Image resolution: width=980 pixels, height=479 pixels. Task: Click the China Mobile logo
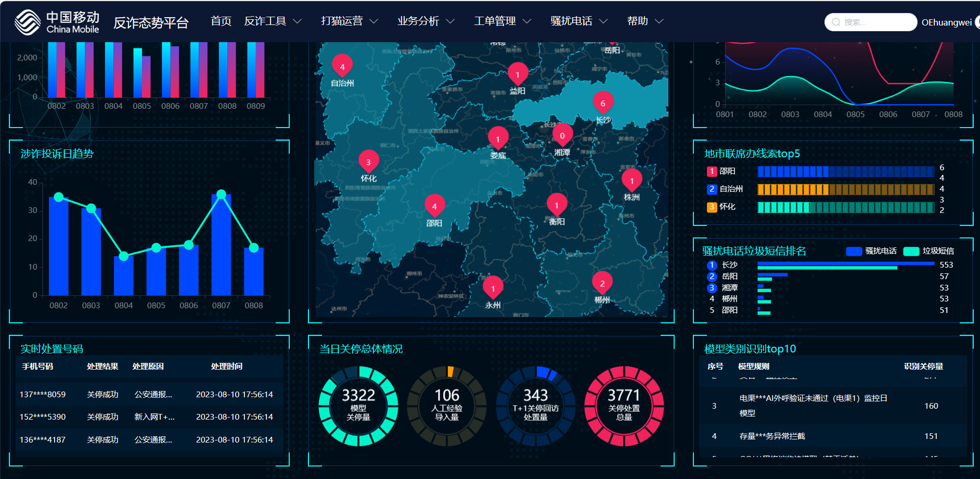(x=56, y=22)
